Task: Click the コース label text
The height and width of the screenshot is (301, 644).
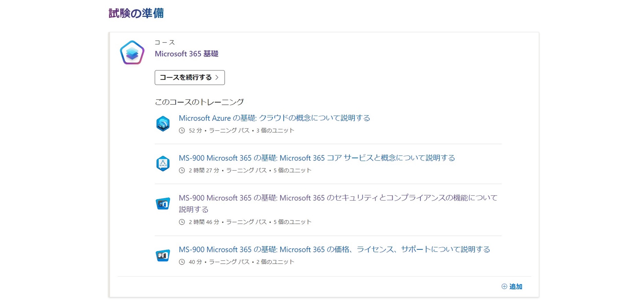Action: (x=165, y=42)
